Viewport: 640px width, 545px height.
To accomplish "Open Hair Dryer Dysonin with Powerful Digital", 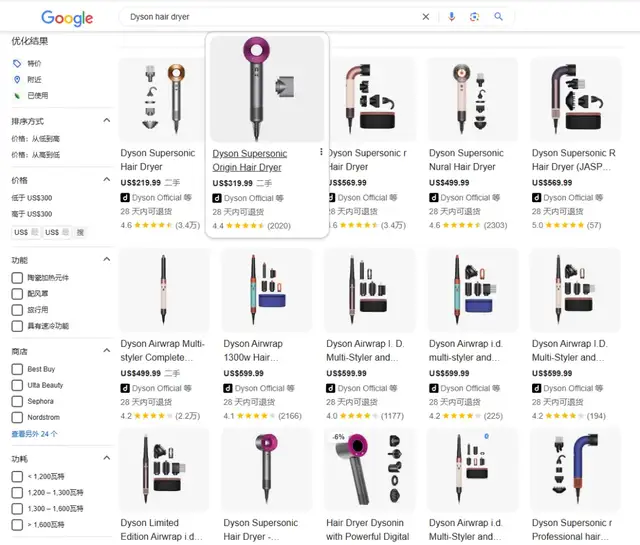I will (367, 529).
